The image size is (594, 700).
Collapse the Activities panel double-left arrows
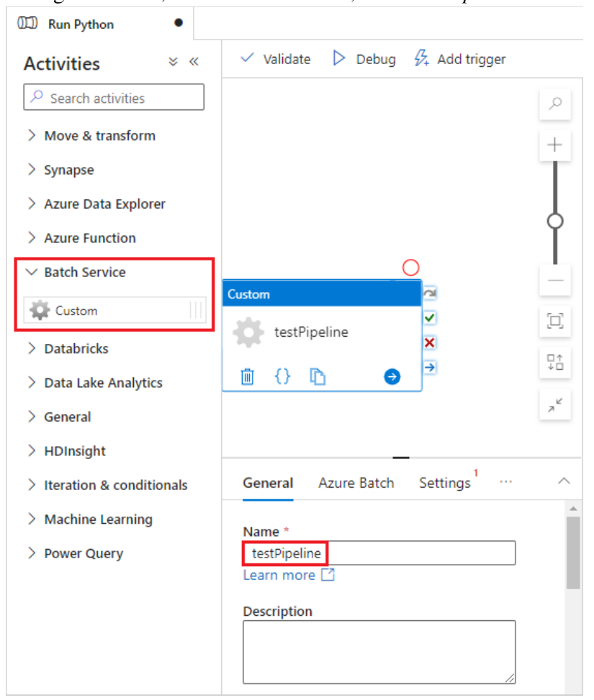click(194, 62)
